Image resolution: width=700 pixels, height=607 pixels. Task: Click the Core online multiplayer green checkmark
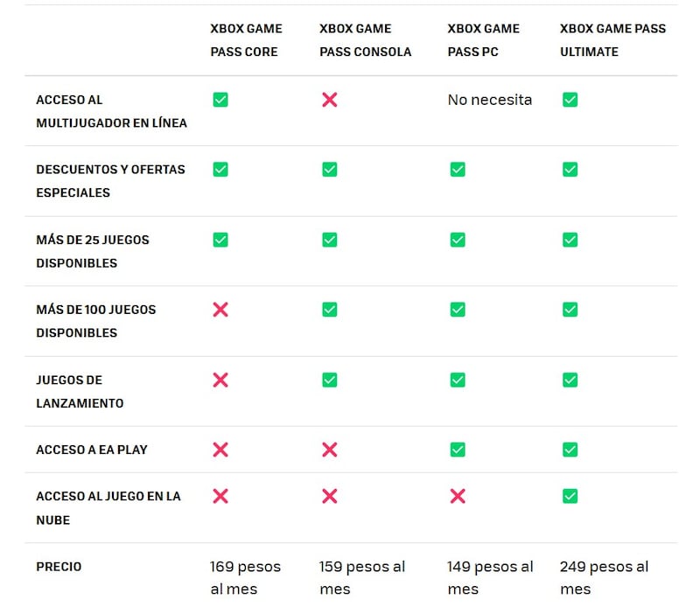[x=220, y=100]
